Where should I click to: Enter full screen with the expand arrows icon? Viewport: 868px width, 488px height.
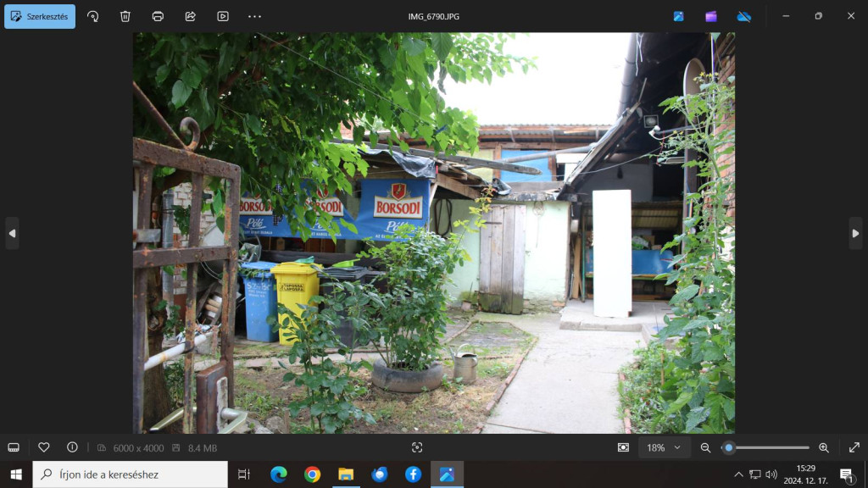pyautogui.click(x=854, y=447)
